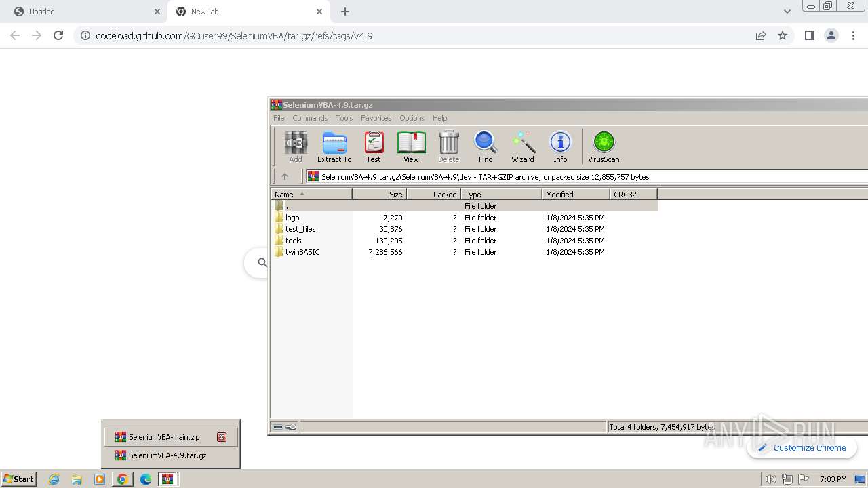The width and height of the screenshot is (868, 488).
Task: Select the test_files folder
Action: (300, 229)
